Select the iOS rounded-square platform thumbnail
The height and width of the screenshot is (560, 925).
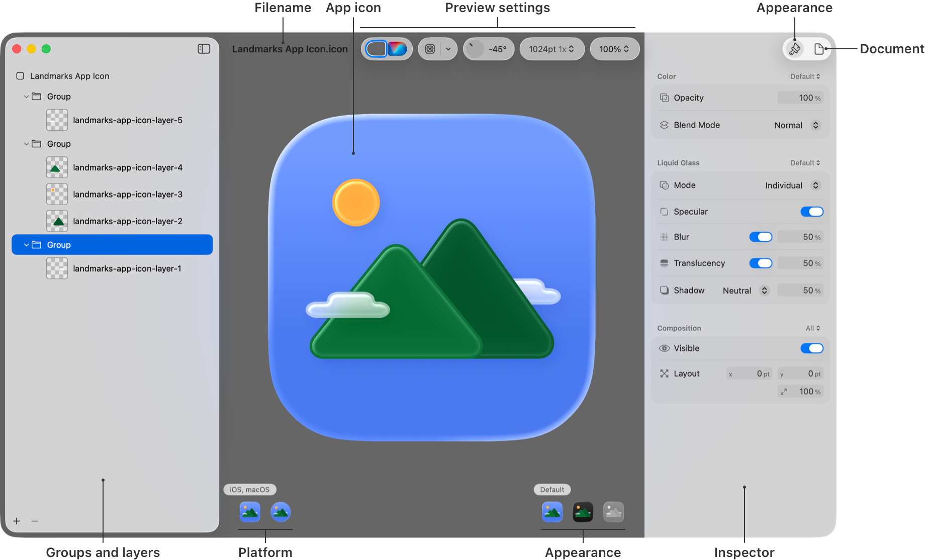[250, 512]
